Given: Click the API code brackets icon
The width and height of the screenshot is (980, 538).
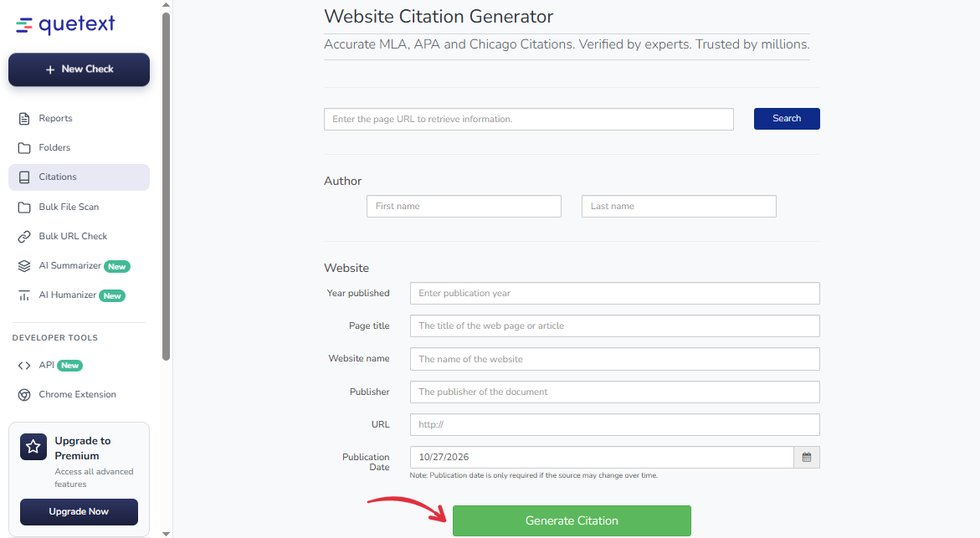Looking at the screenshot, I should [24, 366].
